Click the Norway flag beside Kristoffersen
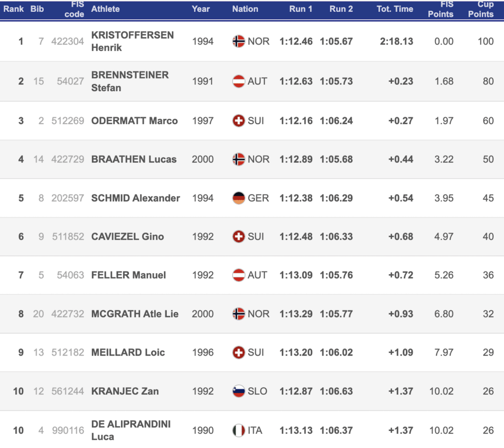 [239, 41]
